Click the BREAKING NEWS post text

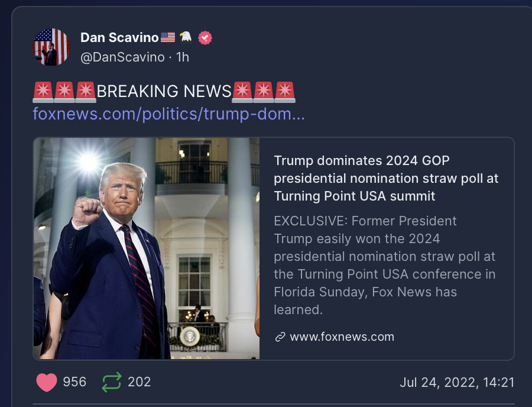(x=164, y=91)
